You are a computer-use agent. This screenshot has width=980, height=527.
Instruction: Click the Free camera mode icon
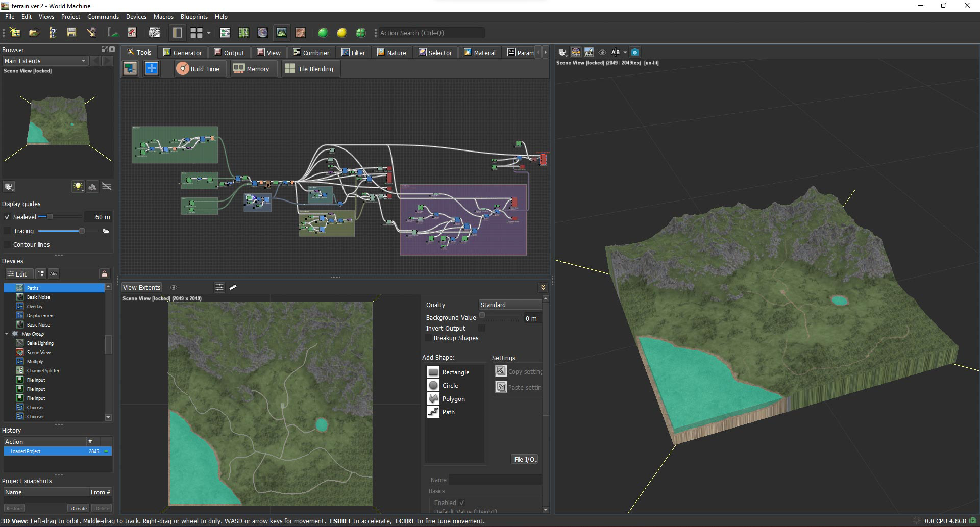coord(589,52)
